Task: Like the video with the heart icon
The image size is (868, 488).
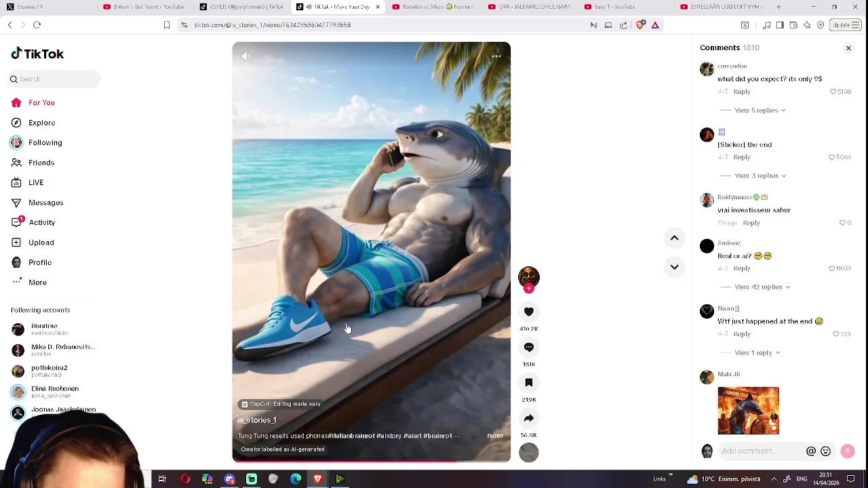Action: click(529, 312)
